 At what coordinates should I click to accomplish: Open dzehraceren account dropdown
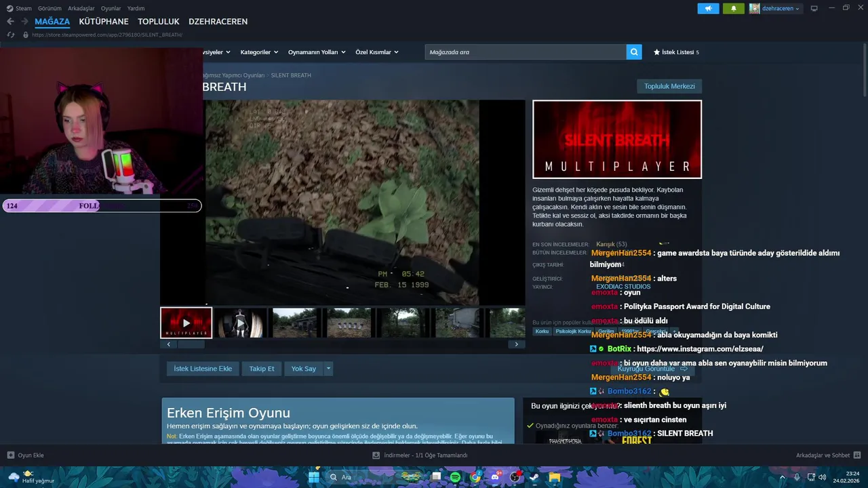click(x=781, y=8)
